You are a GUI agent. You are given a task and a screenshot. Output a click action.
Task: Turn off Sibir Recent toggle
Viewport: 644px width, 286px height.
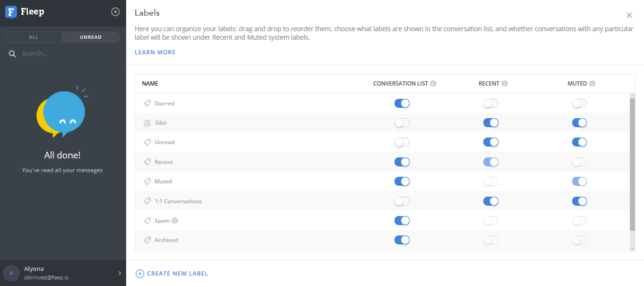pyautogui.click(x=491, y=123)
